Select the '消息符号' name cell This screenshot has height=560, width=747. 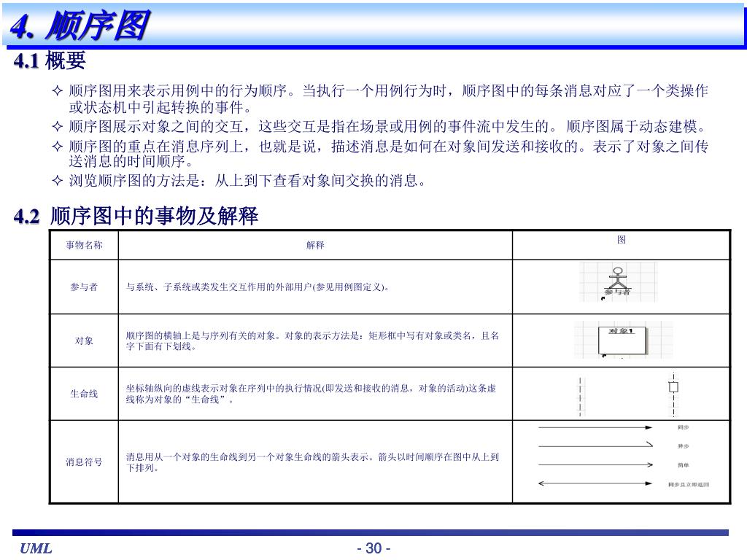[x=84, y=462]
